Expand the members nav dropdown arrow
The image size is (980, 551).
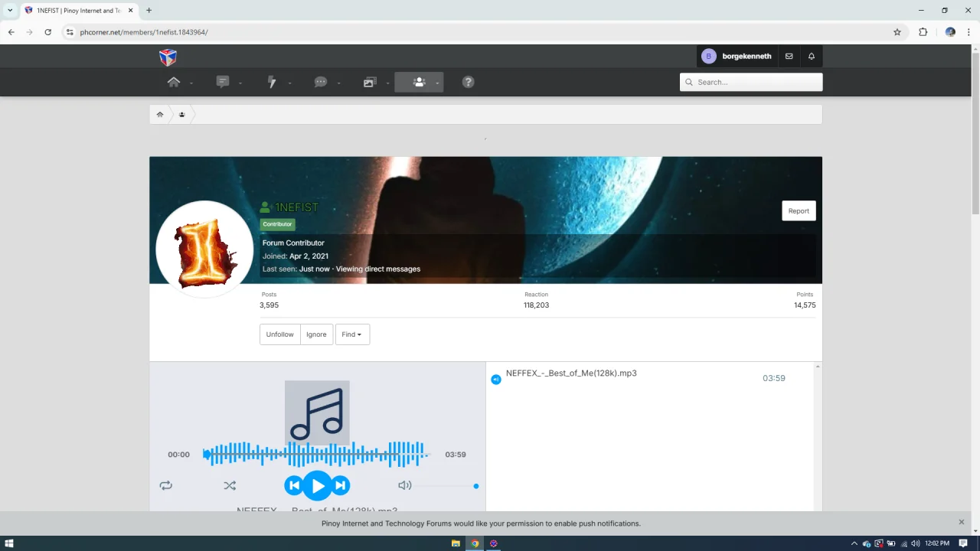click(x=437, y=83)
